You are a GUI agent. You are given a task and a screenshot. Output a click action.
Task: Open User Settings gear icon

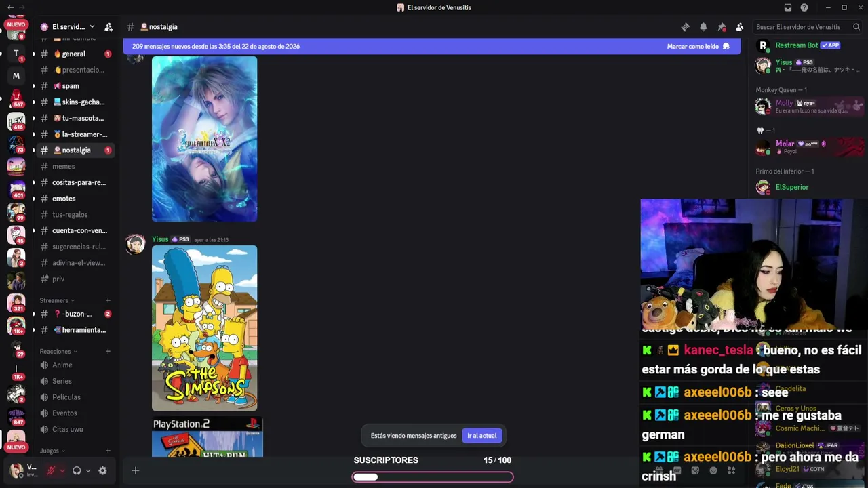coord(102,470)
